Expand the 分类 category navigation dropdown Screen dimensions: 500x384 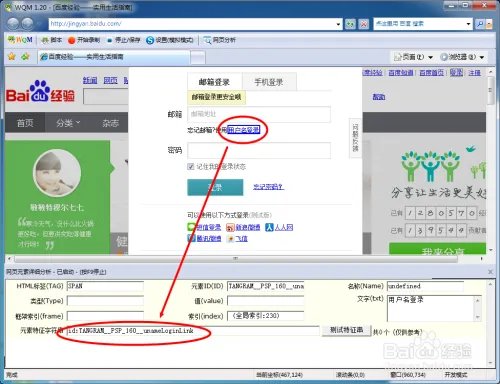68,123
